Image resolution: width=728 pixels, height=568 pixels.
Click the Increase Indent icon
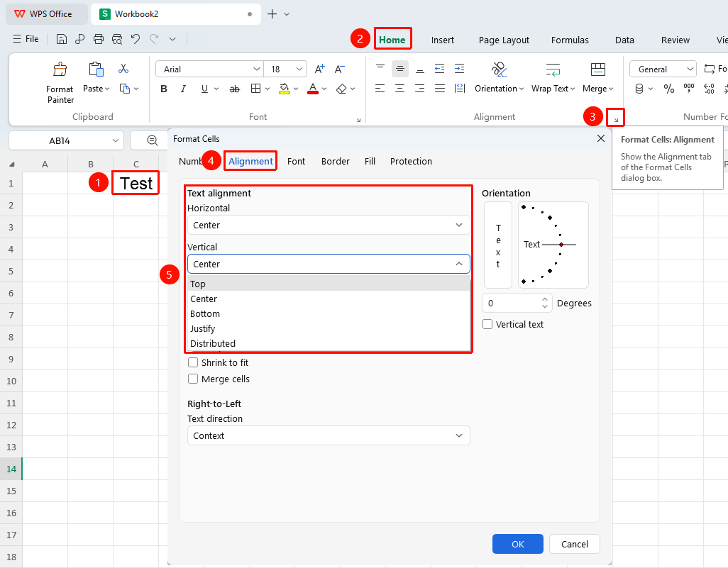pos(460,69)
